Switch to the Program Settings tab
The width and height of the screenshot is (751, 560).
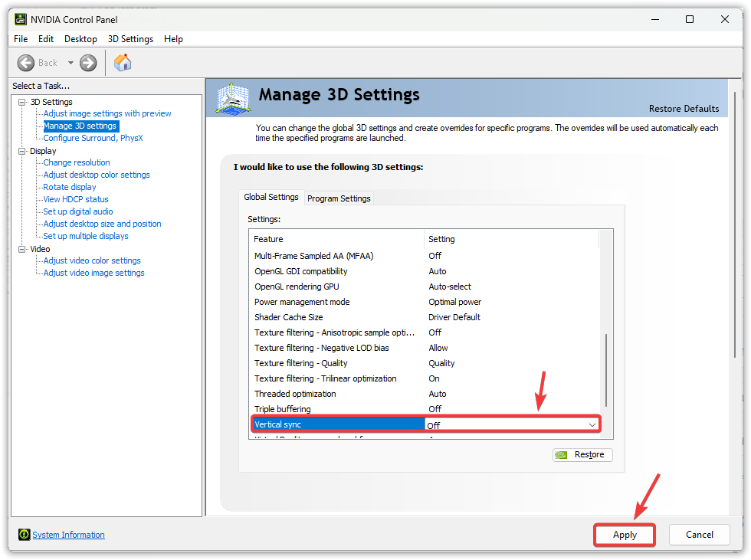[x=339, y=198]
